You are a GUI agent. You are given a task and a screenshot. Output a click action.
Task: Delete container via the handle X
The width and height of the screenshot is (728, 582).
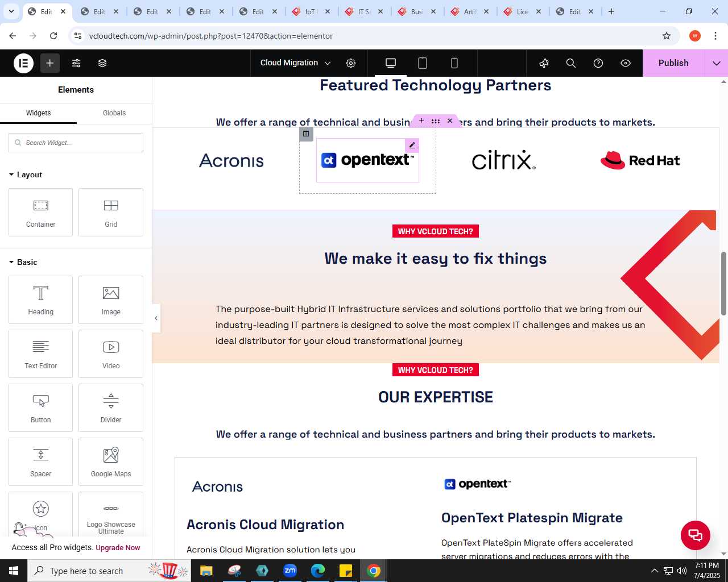coord(450,121)
